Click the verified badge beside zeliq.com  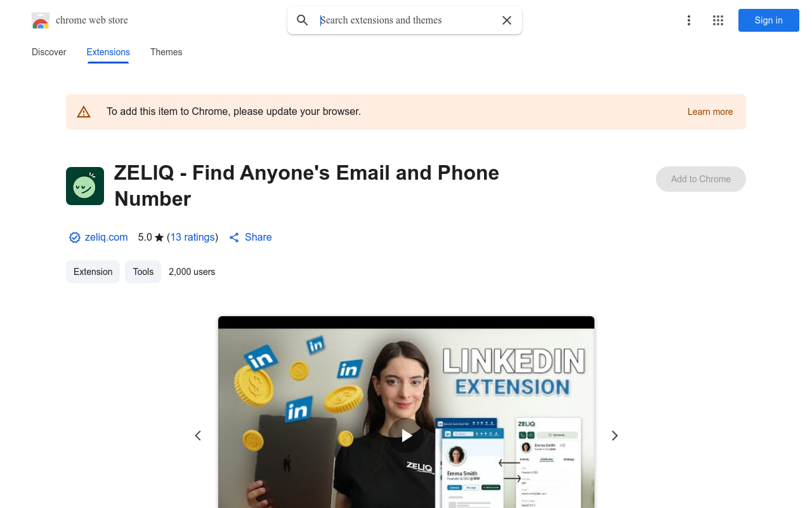click(75, 237)
